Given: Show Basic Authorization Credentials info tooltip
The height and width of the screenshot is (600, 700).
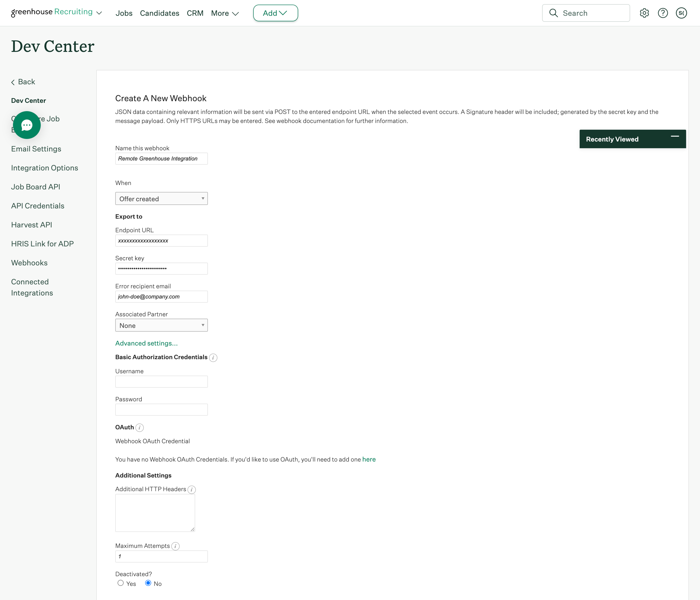Looking at the screenshot, I should (213, 358).
